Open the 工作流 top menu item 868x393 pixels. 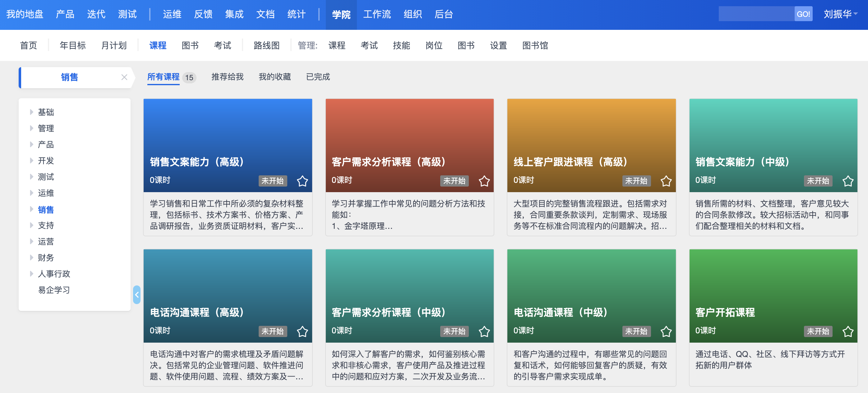[x=377, y=14]
